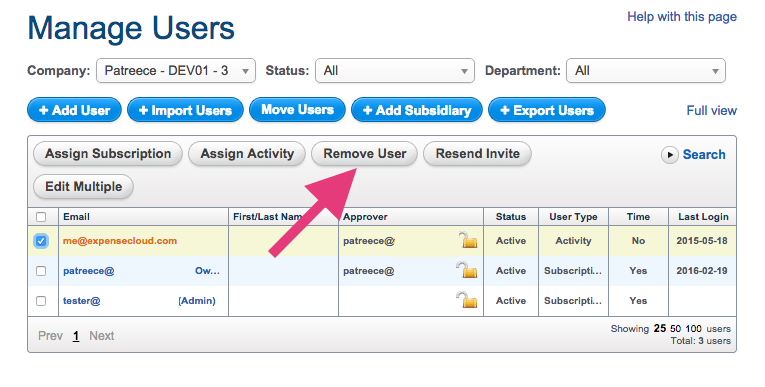Check the patreece@ row checkbox
The width and height of the screenshot is (765, 387).
click(x=41, y=271)
